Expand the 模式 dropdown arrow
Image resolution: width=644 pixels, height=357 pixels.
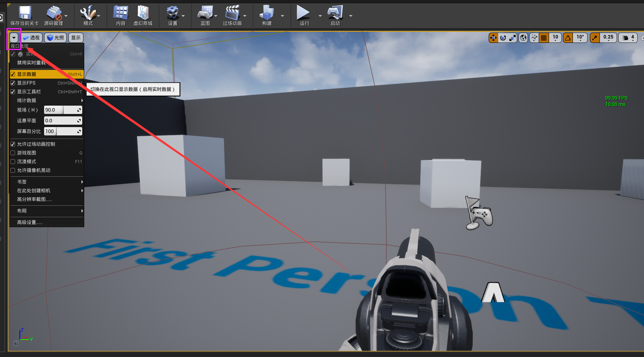(99, 16)
